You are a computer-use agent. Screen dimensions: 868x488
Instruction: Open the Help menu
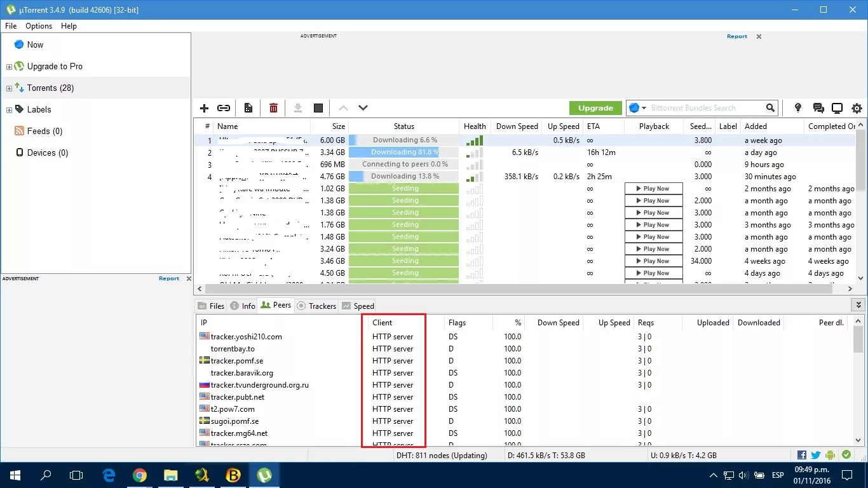tap(69, 26)
